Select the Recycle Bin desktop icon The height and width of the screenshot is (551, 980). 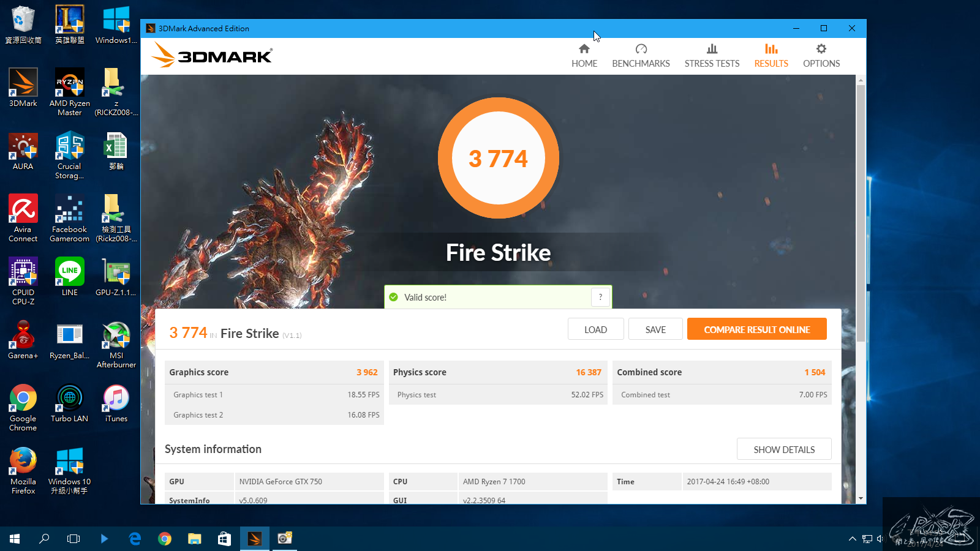pos(23,24)
